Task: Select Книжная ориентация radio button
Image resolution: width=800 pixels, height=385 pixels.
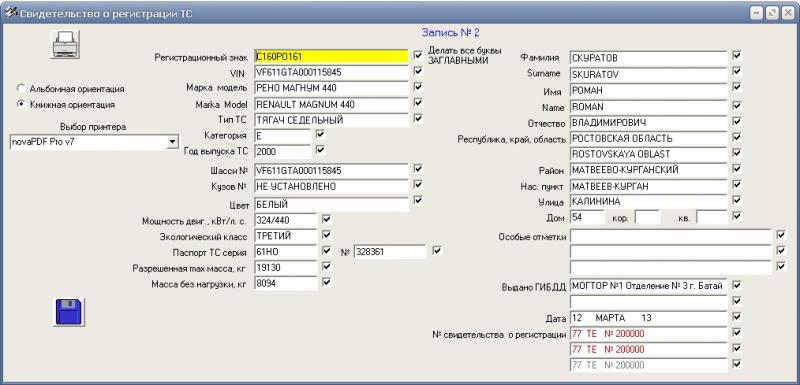Action: [x=21, y=104]
